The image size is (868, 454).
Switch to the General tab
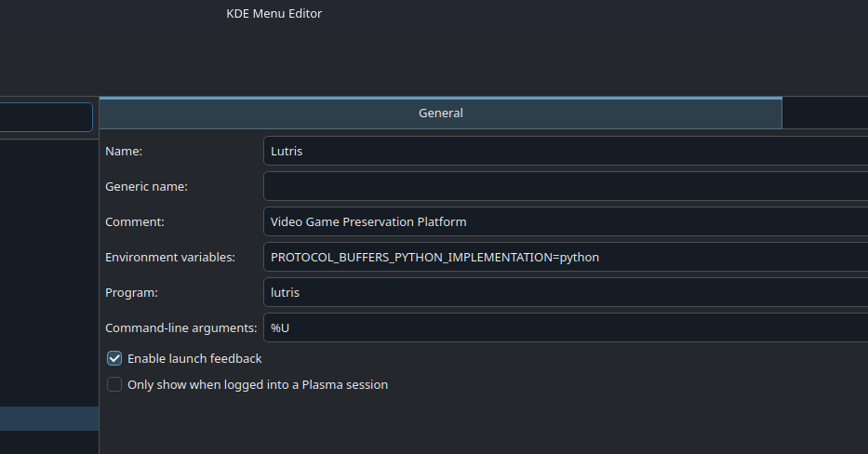[440, 113]
